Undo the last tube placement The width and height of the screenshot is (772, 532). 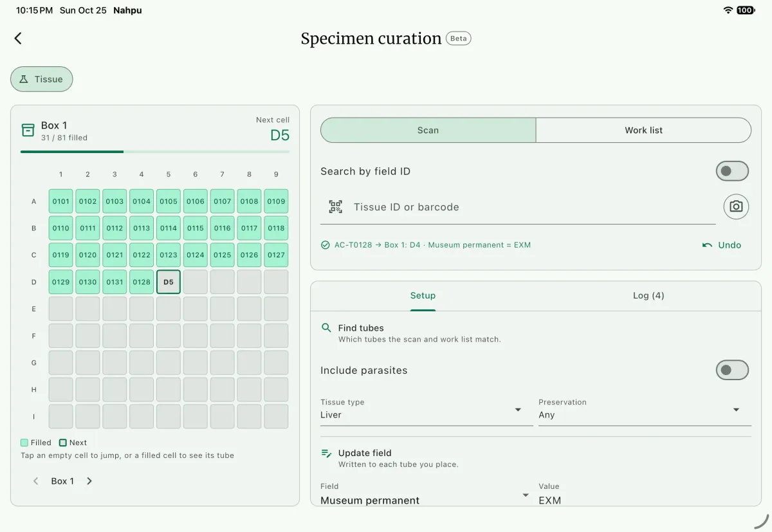(x=722, y=245)
